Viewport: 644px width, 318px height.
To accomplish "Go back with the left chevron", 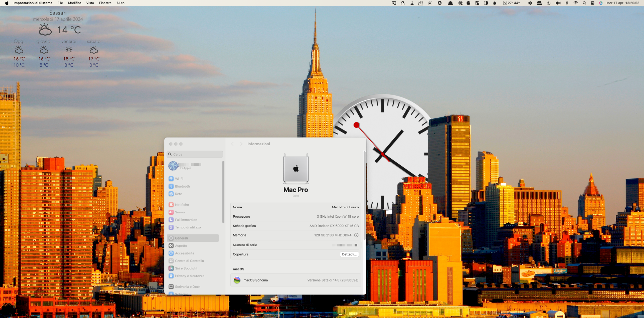I will [232, 144].
